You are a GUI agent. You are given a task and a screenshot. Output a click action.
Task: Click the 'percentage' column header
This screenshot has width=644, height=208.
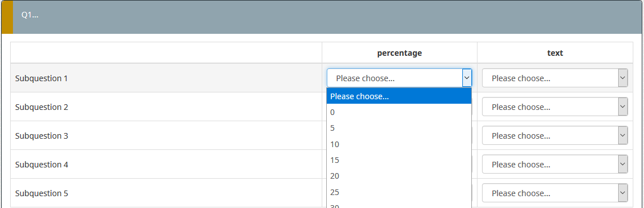399,53
